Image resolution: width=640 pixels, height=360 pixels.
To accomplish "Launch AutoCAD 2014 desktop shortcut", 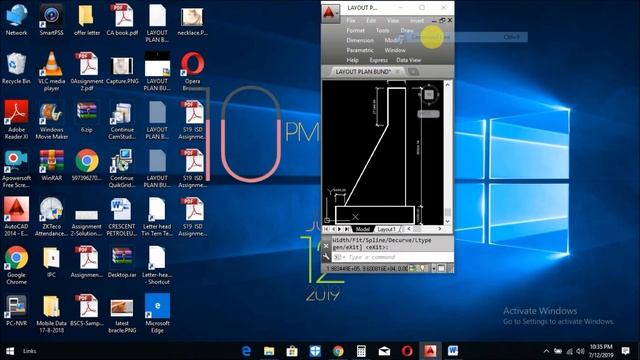I will point(16,217).
